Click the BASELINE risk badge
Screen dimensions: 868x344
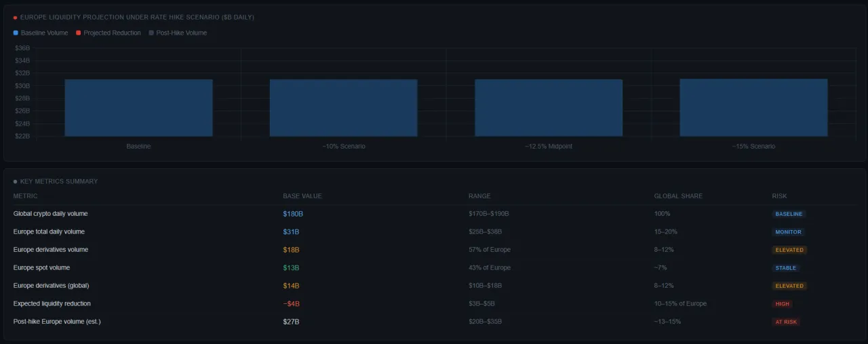(x=789, y=214)
